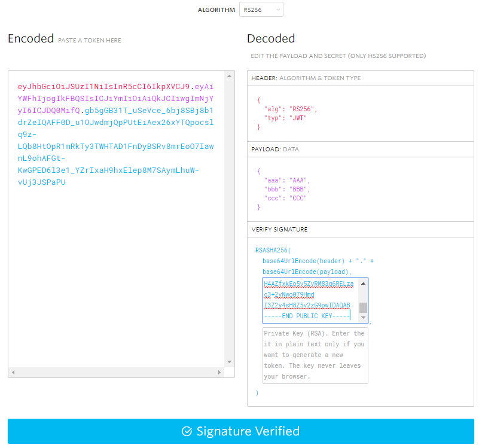This screenshot has width=482, height=448.
Task: Click left arrow of Encoded horizontal scrollbar
Action: (13, 373)
